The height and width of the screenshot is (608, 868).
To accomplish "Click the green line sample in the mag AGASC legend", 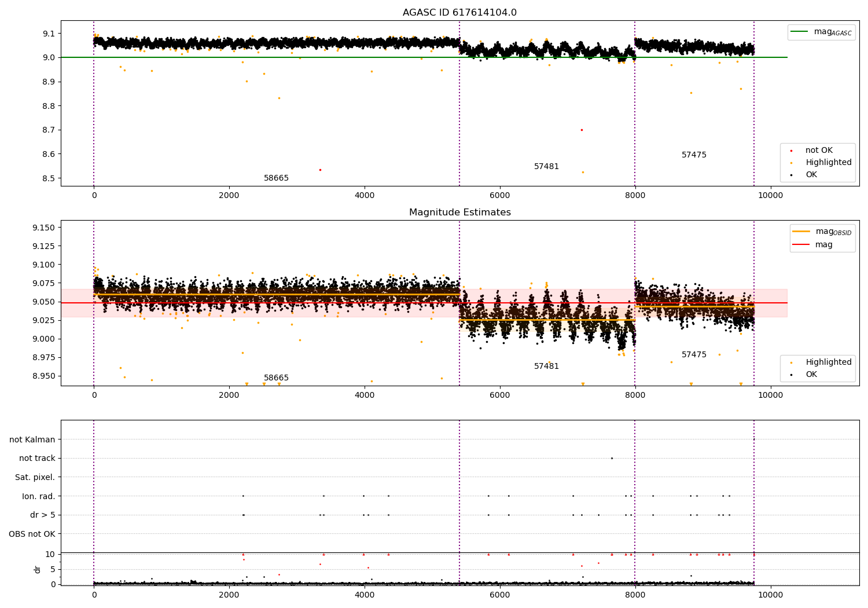I will pos(799,32).
